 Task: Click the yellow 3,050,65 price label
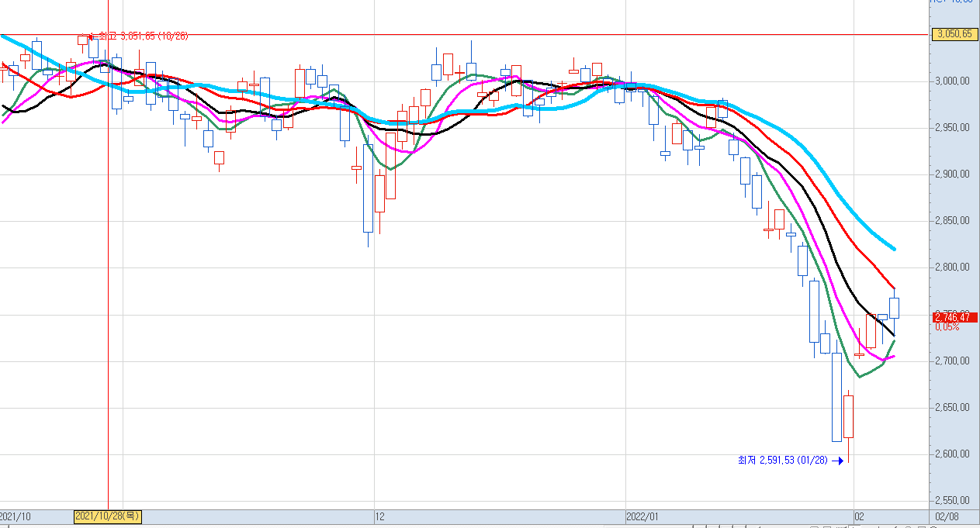(x=954, y=34)
